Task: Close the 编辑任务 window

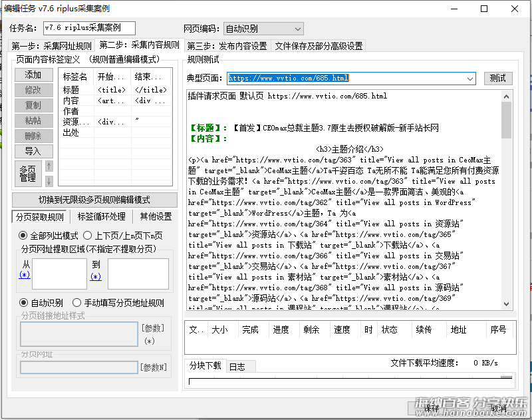Action: point(514,9)
